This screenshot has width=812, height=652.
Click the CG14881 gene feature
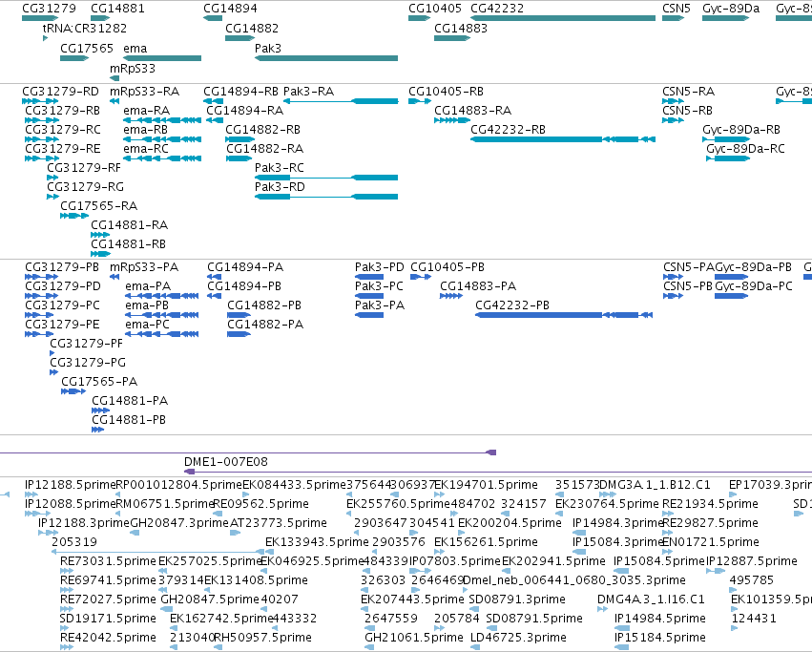(x=100, y=18)
